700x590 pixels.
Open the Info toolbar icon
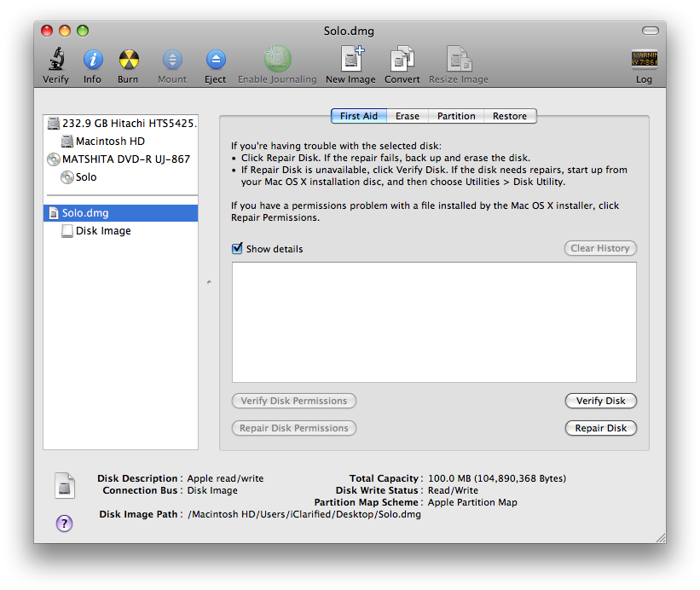point(92,61)
